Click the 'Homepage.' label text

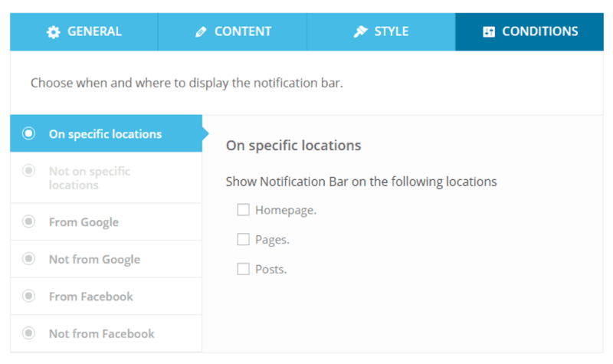(x=286, y=210)
